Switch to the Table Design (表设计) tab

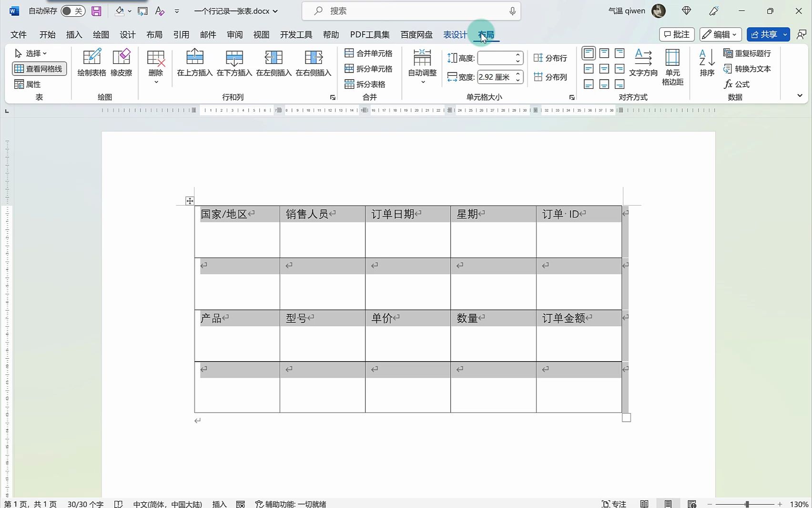(455, 34)
